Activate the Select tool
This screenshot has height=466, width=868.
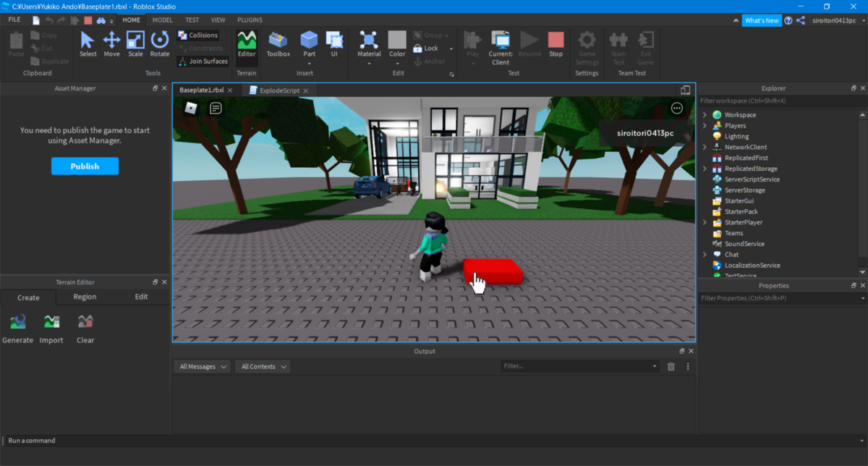click(x=88, y=43)
